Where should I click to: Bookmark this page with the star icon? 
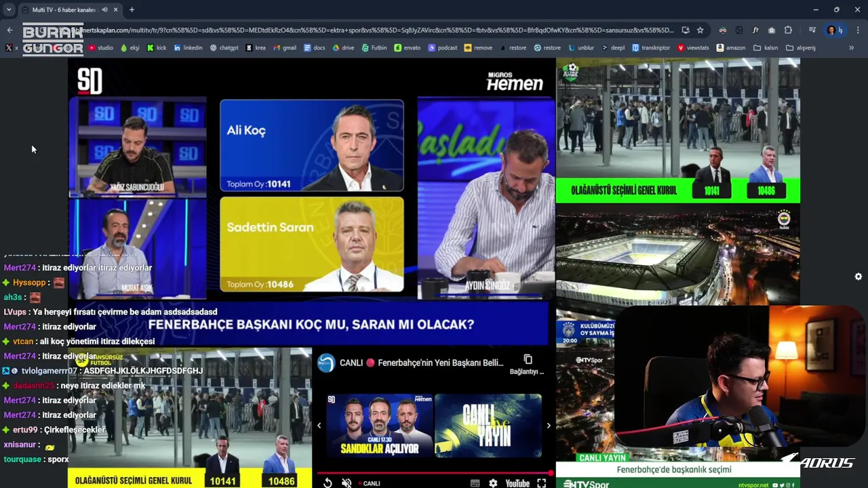pos(700,30)
